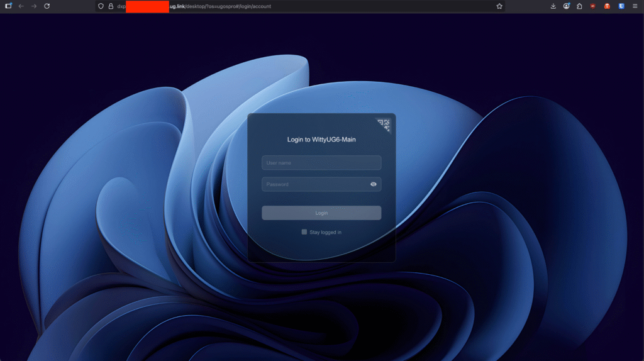The height and width of the screenshot is (361, 644).
Task: Click the tracking protection shield icon
Action: pos(101,6)
